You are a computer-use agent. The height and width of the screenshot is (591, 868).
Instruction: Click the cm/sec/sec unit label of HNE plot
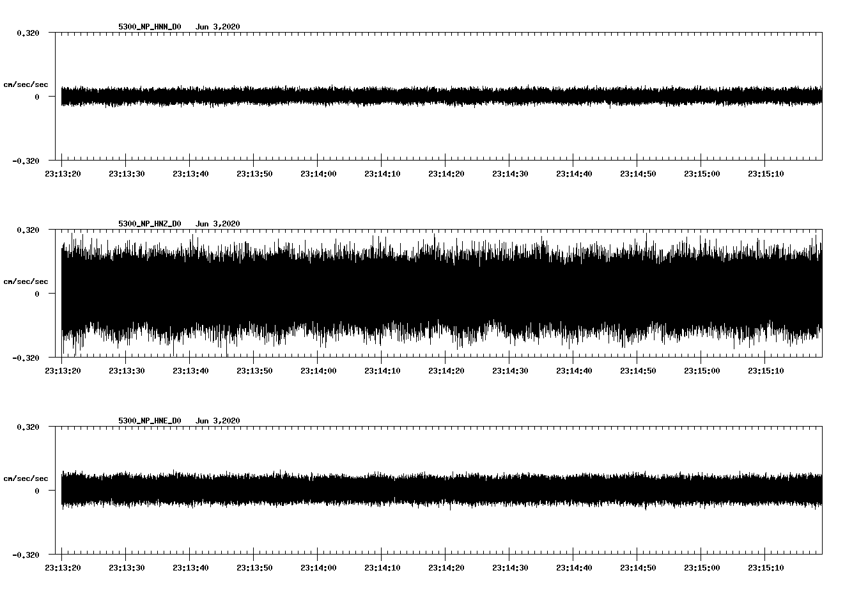click(26, 478)
